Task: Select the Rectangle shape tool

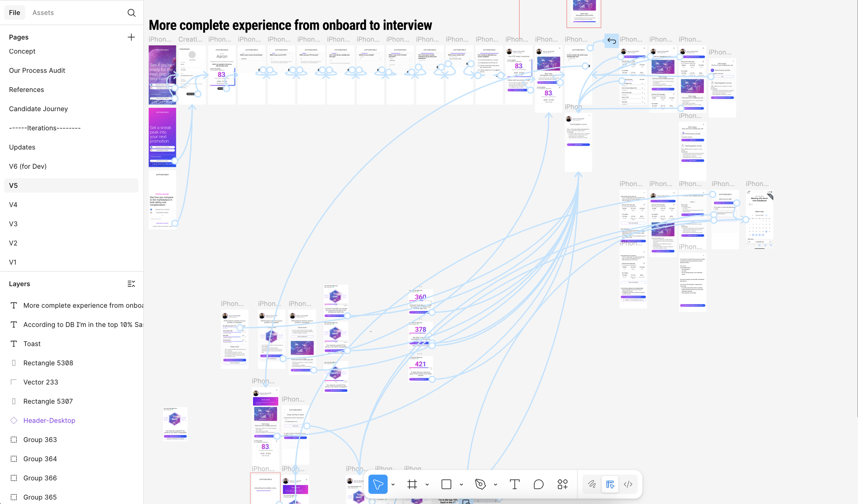Action: [x=446, y=484]
